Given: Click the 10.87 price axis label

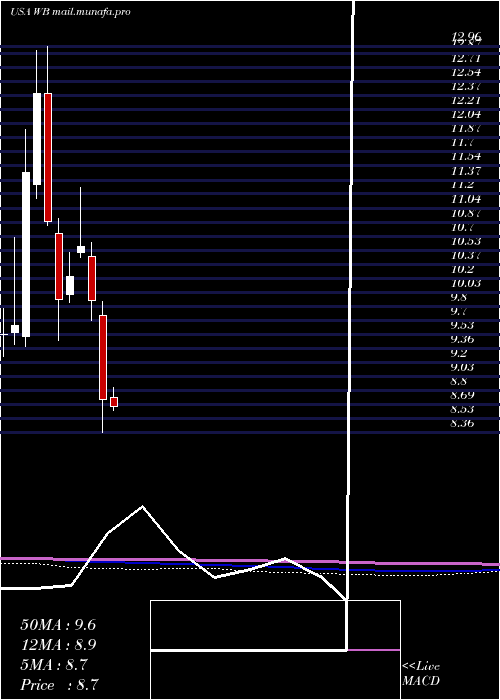Looking at the screenshot, I should [466, 213].
